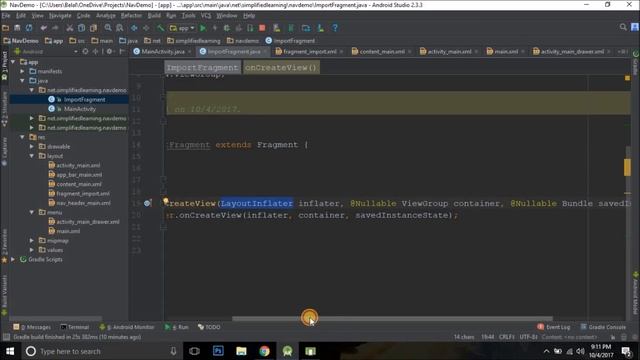The image size is (640, 360).
Task: Click the Search Everywhere magnifier icon
Action: click(x=623, y=27)
